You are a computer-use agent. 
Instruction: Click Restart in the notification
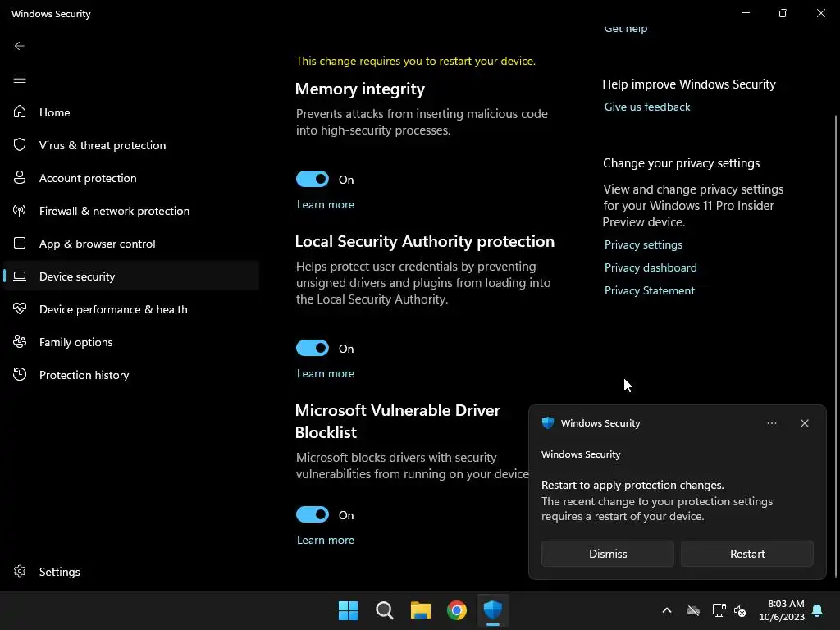click(x=747, y=554)
